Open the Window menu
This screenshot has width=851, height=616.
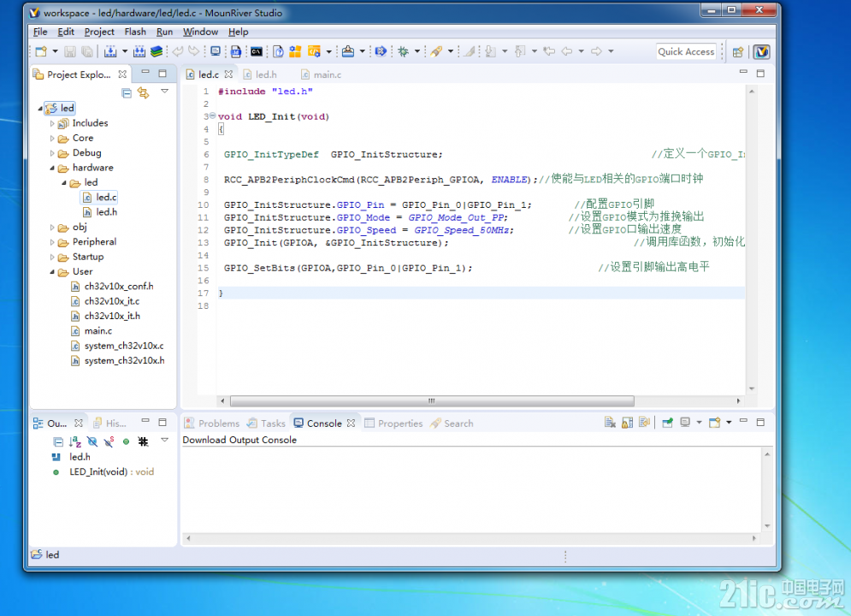200,32
